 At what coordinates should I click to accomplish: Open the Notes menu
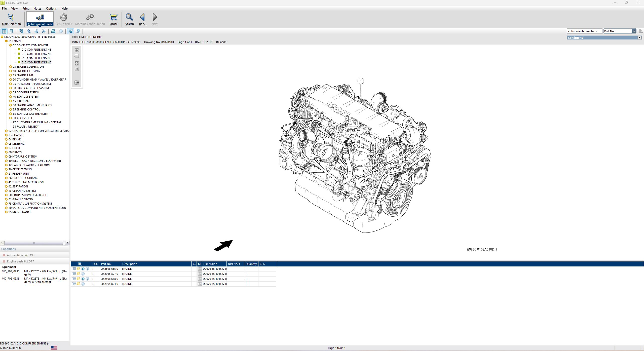(x=37, y=8)
